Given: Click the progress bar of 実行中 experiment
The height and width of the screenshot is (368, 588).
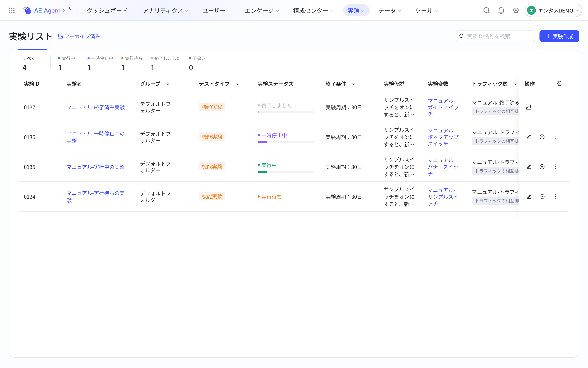Looking at the screenshot, I should [286, 172].
